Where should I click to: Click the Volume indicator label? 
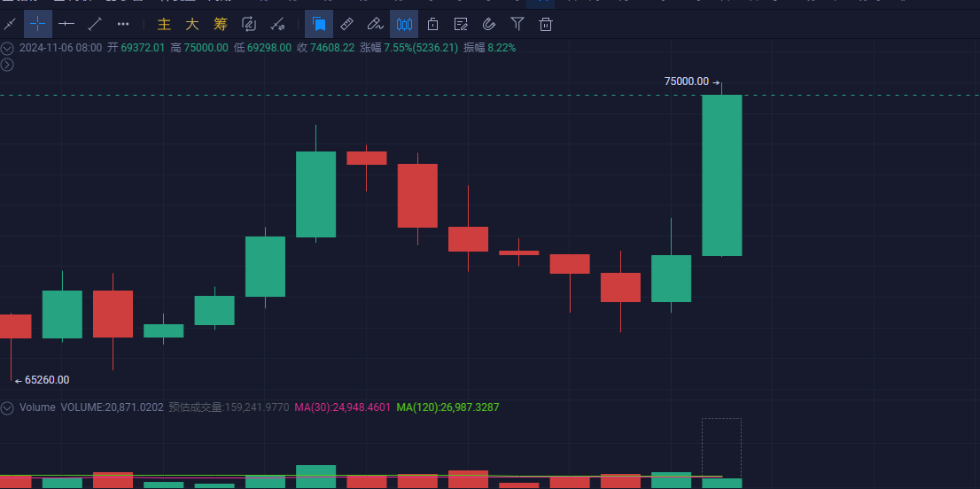[x=37, y=407]
